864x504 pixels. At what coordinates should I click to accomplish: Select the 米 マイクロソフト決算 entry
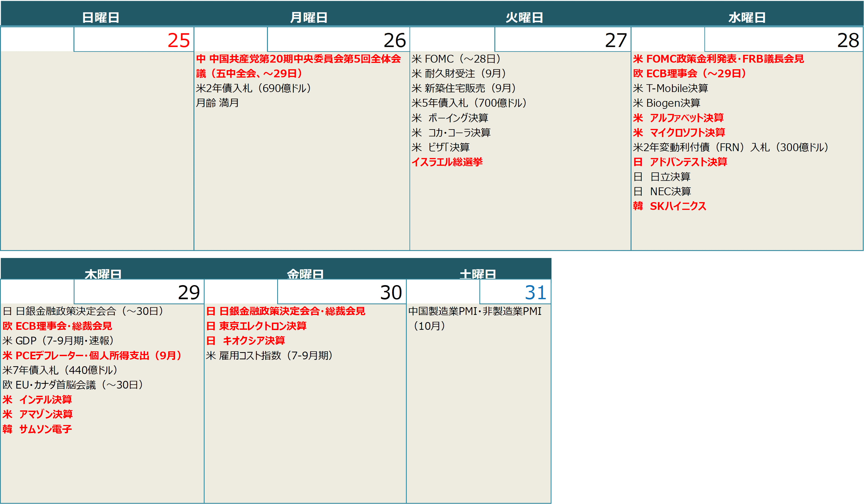tap(679, 133)
